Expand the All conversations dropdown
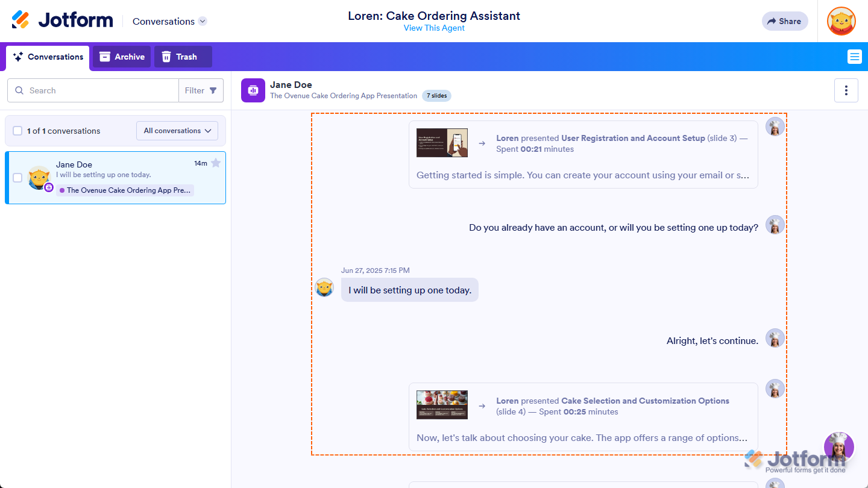The width and height of the screenshot is (868, 488). [x=177, y=131]
